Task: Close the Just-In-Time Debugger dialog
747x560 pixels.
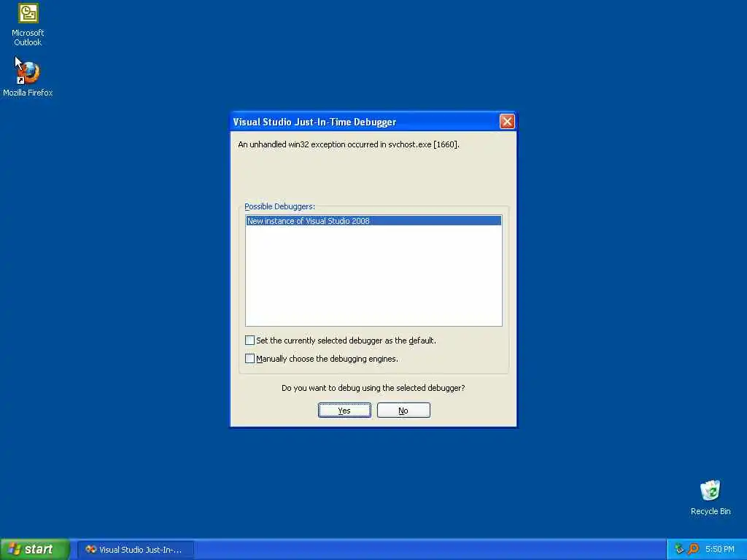Action: pyautogui.click(x=507, y=122)
